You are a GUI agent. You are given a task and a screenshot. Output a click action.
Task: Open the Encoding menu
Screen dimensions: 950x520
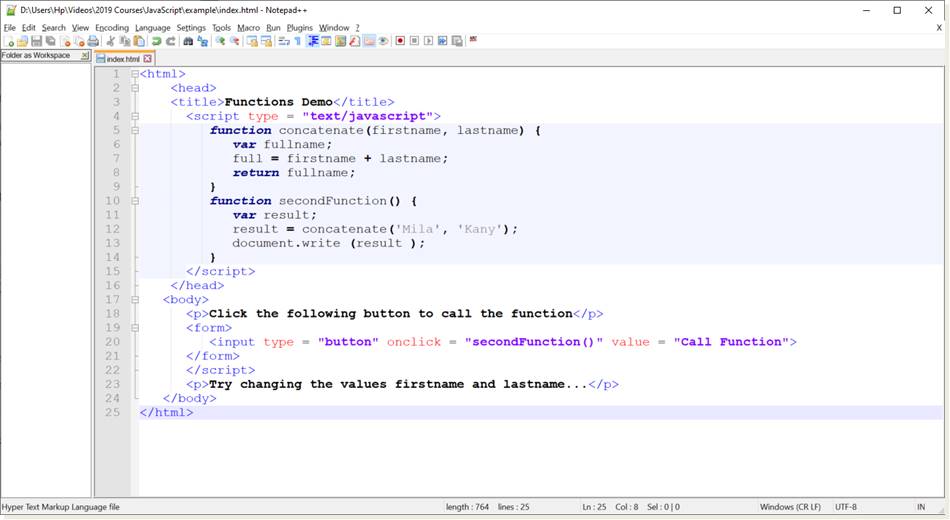(x=112, y=28)
